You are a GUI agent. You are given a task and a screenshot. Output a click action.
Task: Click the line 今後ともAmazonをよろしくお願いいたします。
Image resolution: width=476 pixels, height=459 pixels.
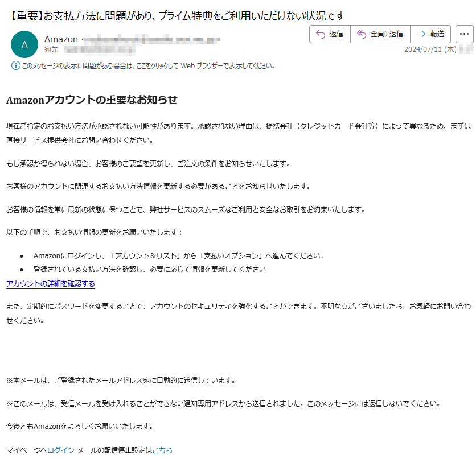point(80,427)
